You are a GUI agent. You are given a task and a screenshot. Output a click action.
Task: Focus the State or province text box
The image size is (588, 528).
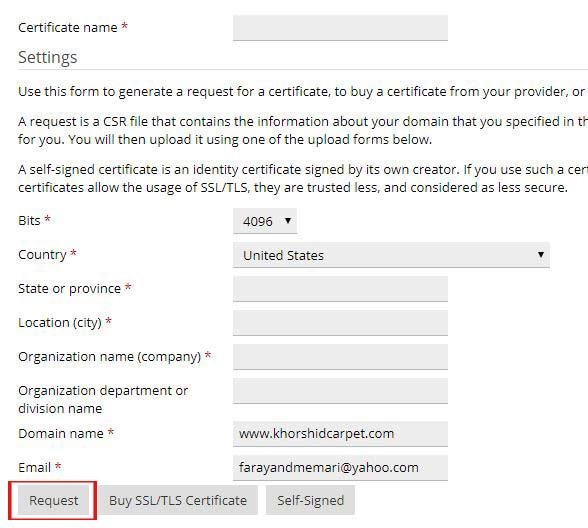pyautogui.click(x=340, y=289)
